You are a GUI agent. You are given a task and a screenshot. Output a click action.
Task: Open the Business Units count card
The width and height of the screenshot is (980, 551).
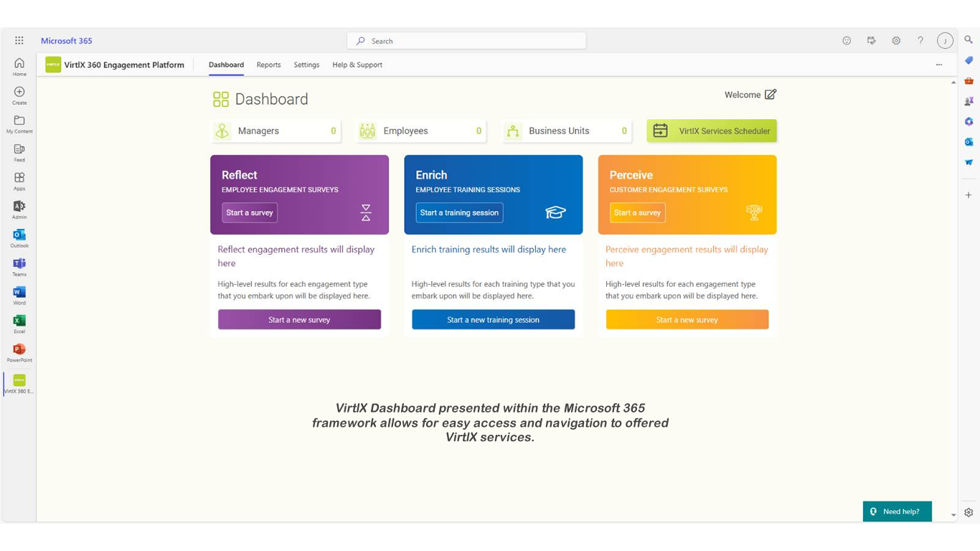click(x=567, y=131)
